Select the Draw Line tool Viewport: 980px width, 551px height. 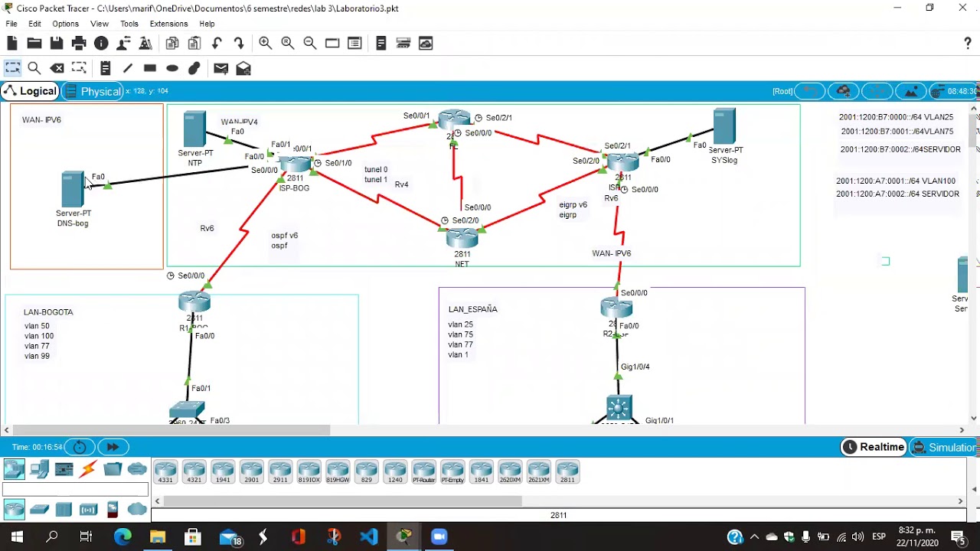(128, 68)
